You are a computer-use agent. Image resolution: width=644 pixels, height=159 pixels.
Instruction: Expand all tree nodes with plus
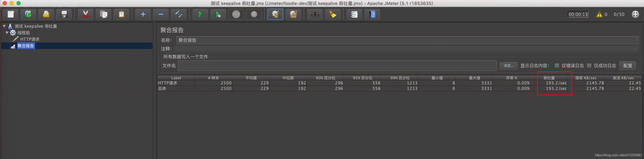[143, 14]
